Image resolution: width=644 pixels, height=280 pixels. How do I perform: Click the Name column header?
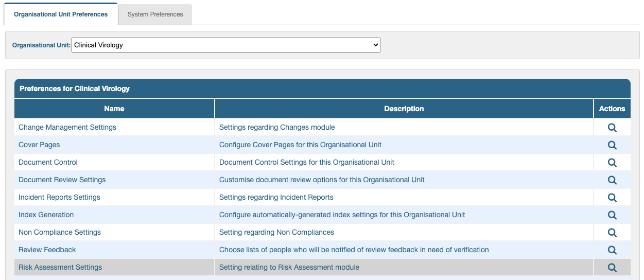click(114, 109)
